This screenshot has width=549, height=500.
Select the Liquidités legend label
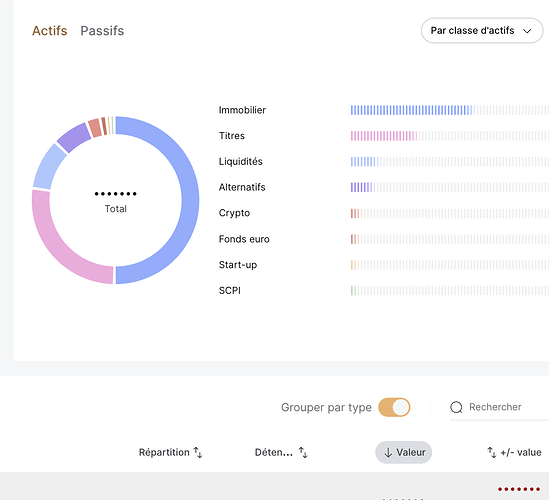[x=241, y=161]
